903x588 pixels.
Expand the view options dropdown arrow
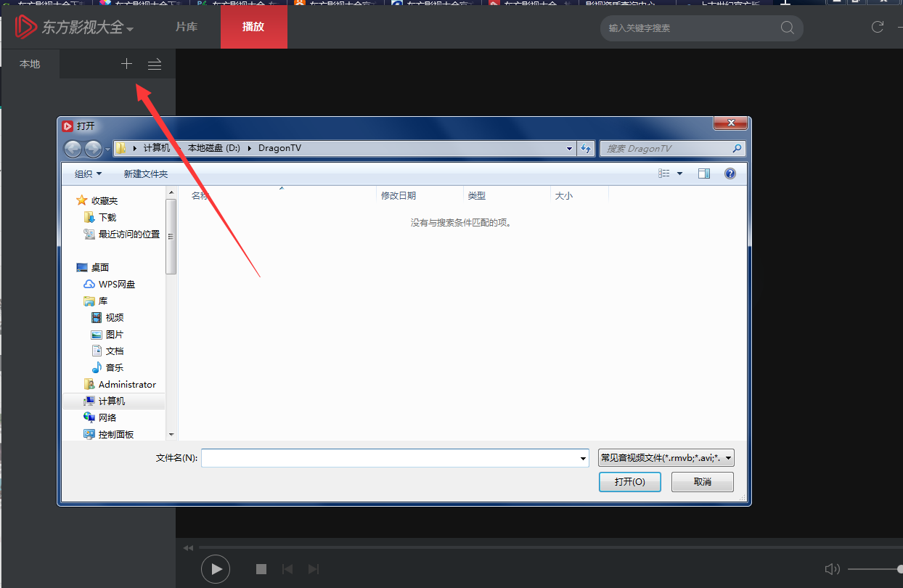(x=680, y=173)
